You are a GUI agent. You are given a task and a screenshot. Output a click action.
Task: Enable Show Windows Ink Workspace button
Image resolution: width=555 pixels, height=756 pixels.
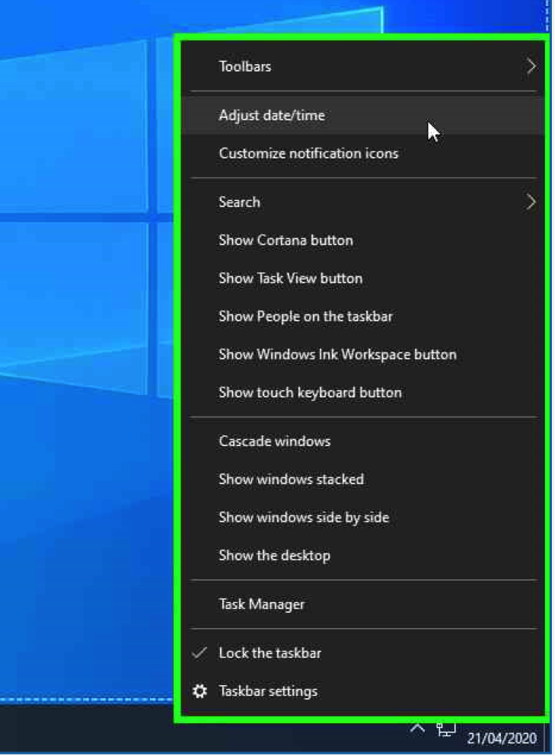pos(337,355)
